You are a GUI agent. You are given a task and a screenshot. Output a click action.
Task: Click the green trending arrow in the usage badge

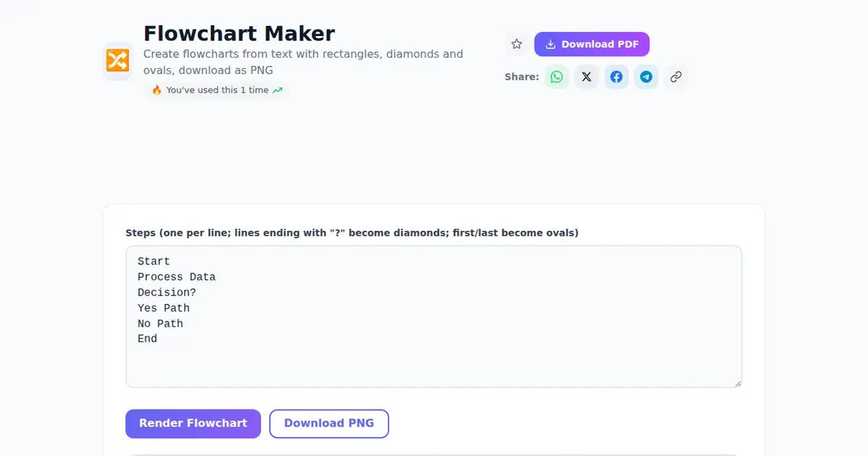pos(277,90)
